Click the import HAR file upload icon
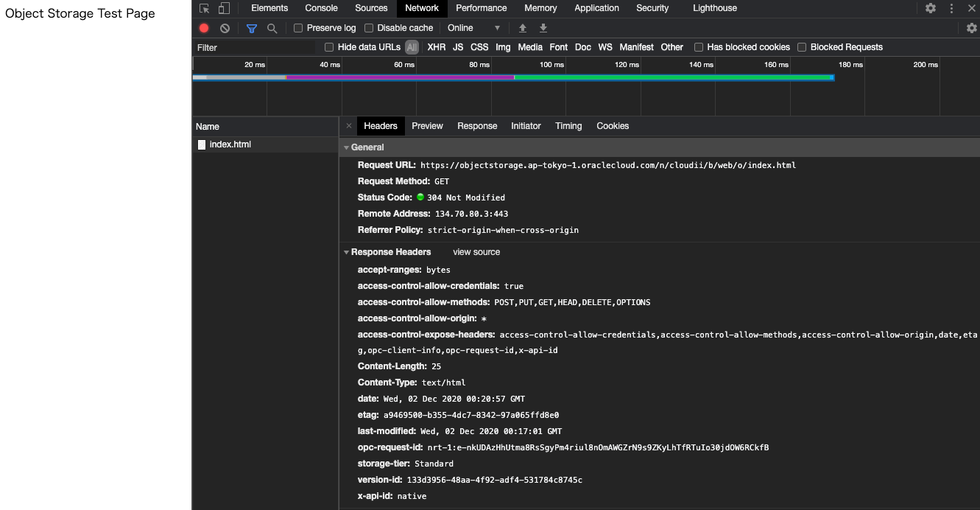The width and height of the screenshot is (980, 510). pos(523,28)
